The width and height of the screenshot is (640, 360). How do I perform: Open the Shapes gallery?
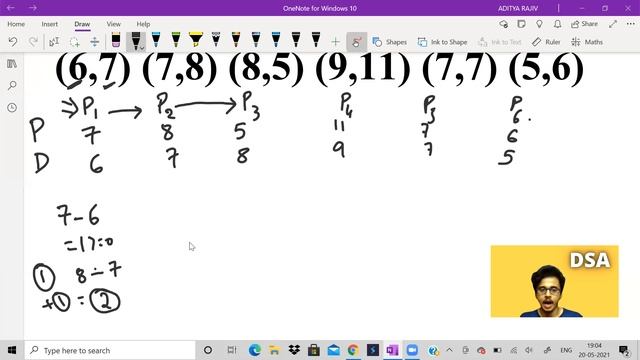(x=389, y=42)
